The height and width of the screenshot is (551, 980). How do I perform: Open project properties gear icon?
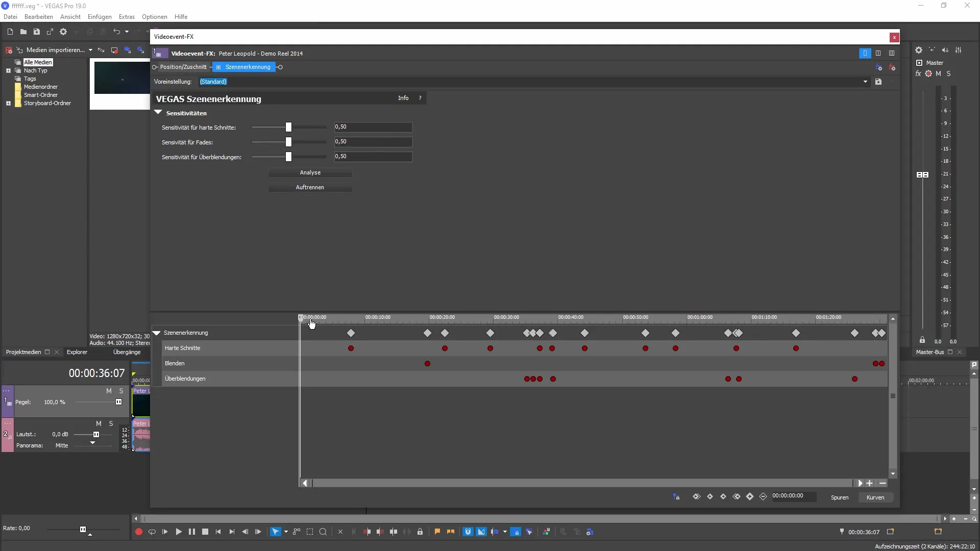point(63,32)
